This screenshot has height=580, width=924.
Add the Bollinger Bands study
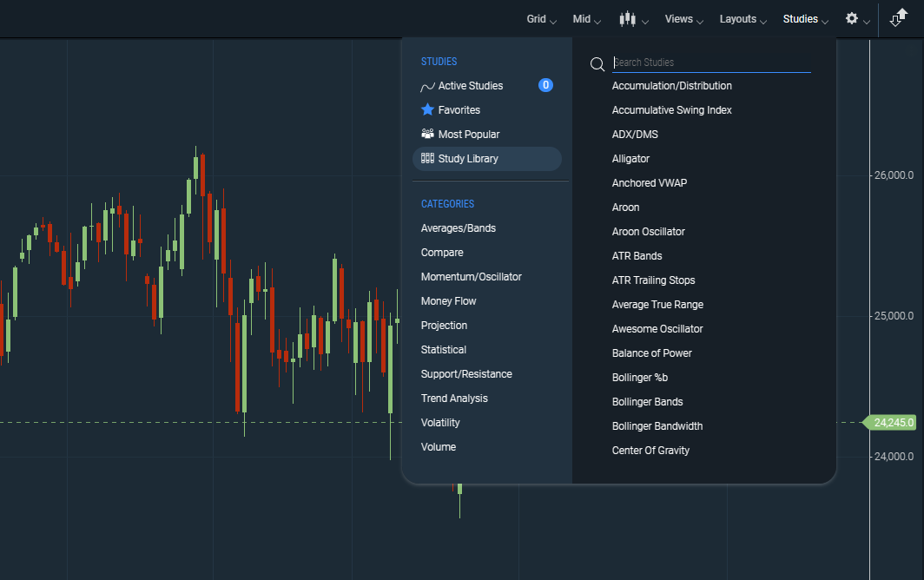pyautogui.click(x=647, y=402)
